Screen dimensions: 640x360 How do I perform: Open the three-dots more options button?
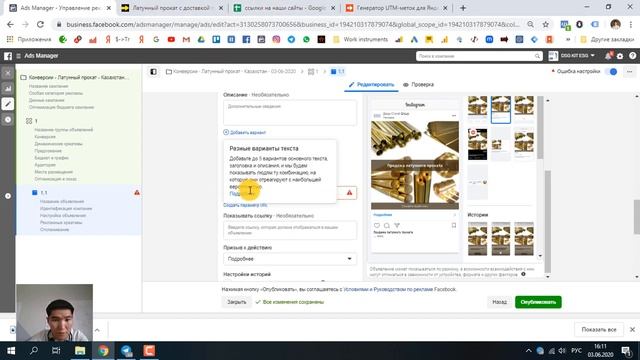(x=629, y=71)
